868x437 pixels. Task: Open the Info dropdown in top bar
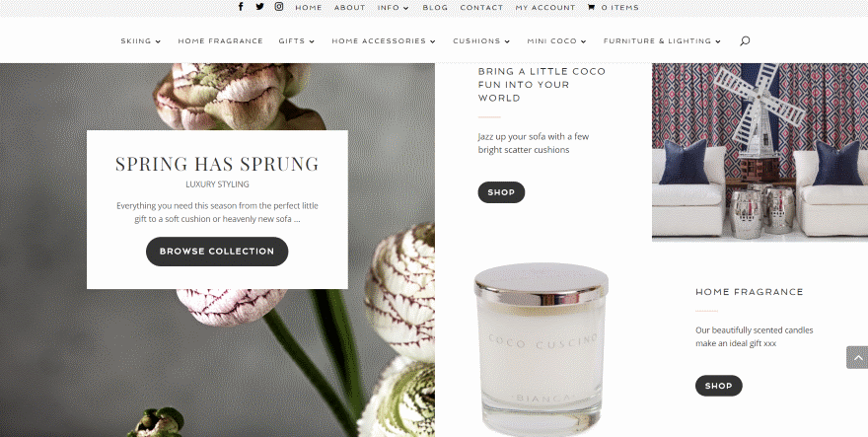393,8
